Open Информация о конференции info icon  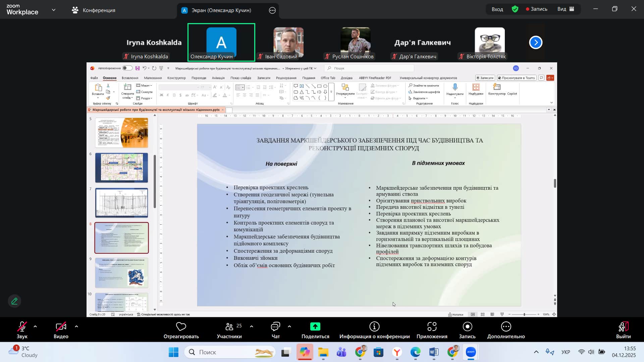374,326
